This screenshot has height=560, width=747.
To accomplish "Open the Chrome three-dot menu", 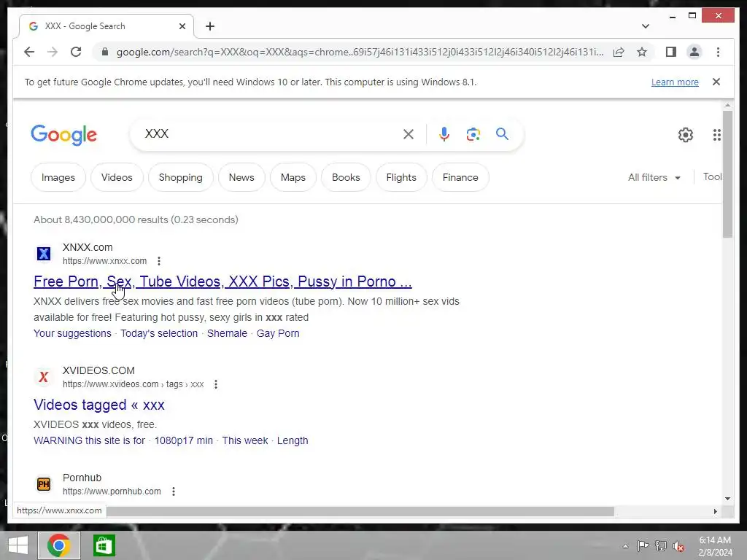I will click(x=718, y=52).
